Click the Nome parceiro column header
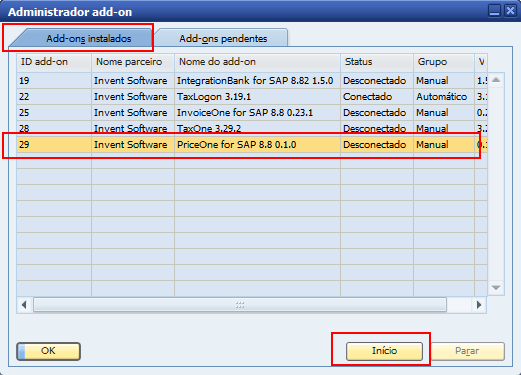The height and width of the screenshot is (375, 521). pyautogui.click(x=133, y=62)
